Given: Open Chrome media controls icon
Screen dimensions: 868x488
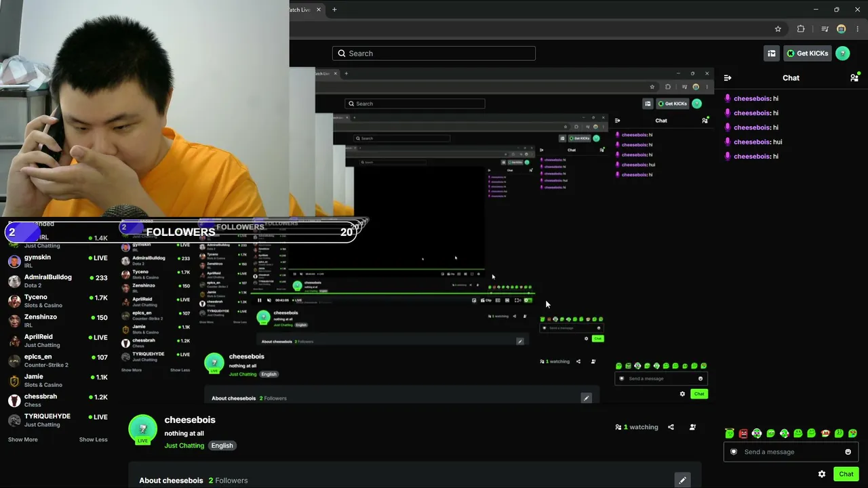Looking at the screenshot, I should coord(825,29).
